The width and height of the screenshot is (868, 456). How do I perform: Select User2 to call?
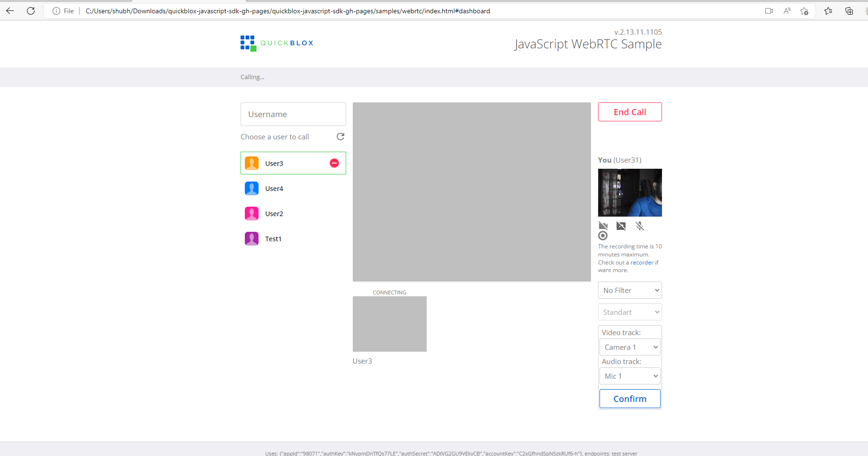[293, 213]
